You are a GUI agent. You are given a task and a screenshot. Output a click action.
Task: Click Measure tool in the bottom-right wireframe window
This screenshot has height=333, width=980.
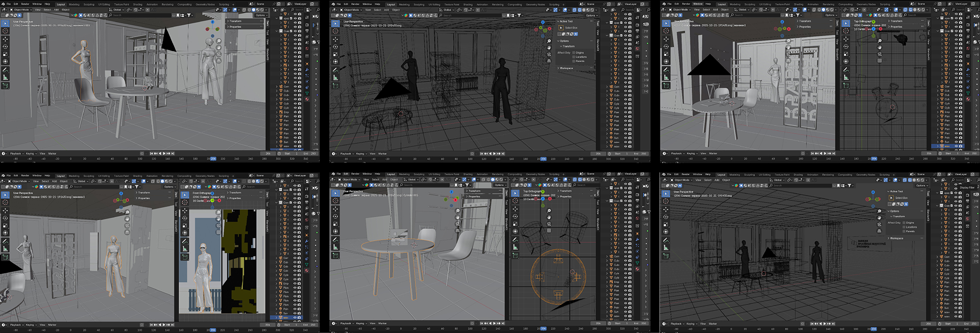666,247
